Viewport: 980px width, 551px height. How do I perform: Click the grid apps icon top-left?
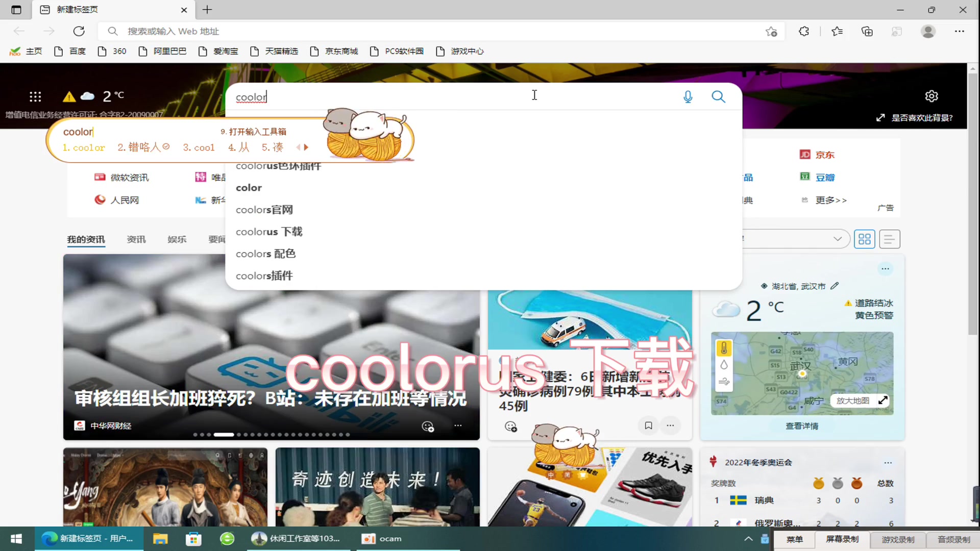coord(35,95)
